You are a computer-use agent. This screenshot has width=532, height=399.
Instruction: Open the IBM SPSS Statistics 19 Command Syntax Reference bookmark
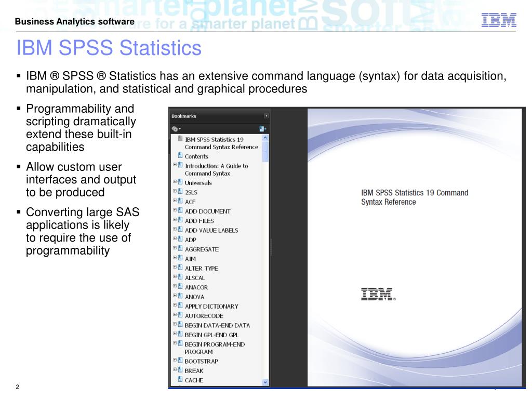221,143
